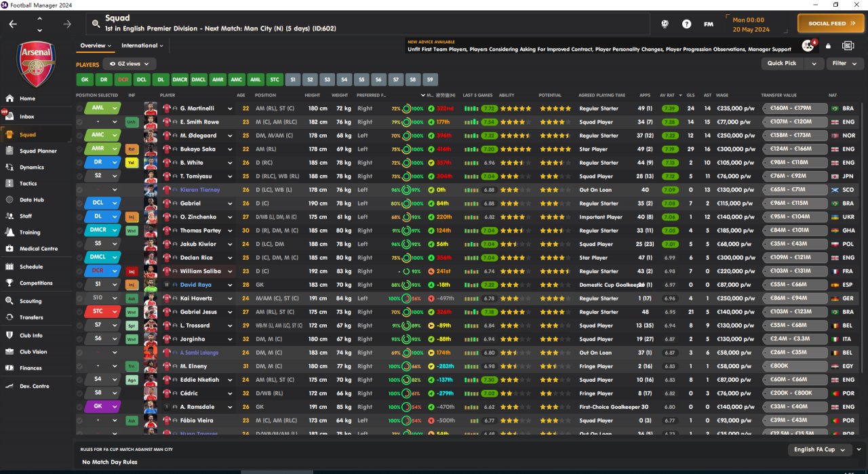Click the Arsenal club badge

[x=37, y=63]
